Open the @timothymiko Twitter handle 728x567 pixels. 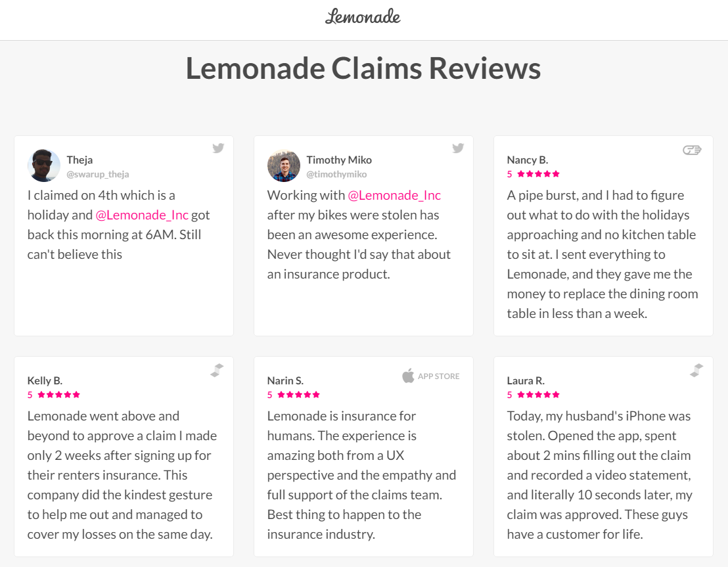click(336, 175)
